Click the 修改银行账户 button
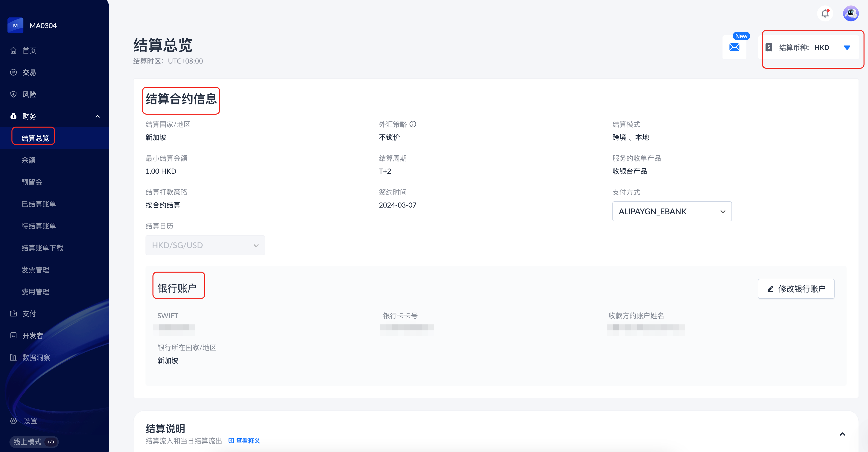Viewport: 868px width, 452px height. point(796,289)
